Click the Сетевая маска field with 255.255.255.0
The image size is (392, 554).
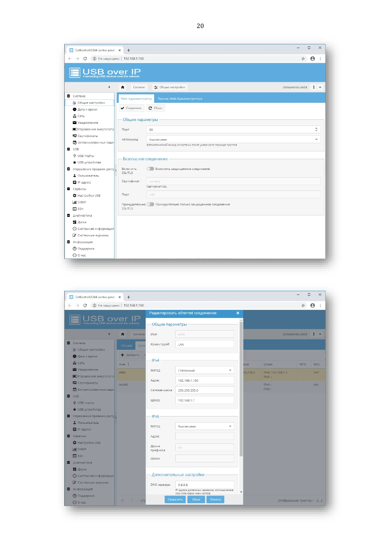[x=205, y=390]
